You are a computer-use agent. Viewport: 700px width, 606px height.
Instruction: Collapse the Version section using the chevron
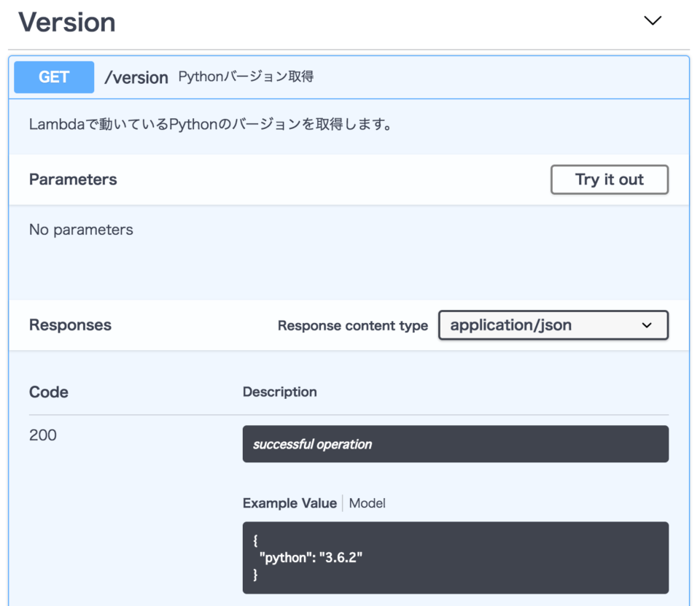click(653, 21)
